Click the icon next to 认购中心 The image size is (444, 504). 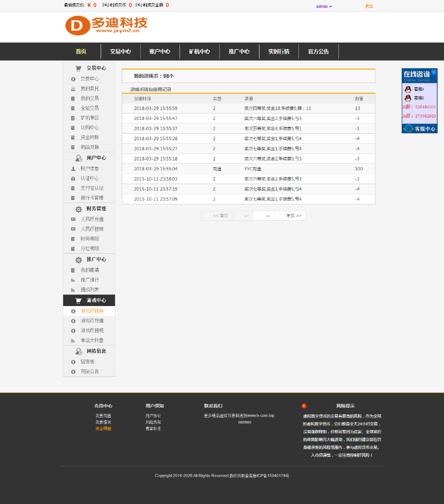tap(73, 128)
